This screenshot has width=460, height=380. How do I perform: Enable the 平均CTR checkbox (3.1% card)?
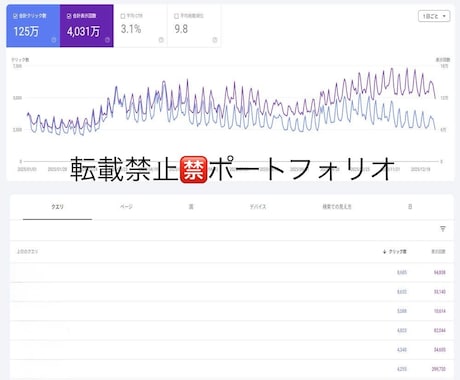coord(123,16)
